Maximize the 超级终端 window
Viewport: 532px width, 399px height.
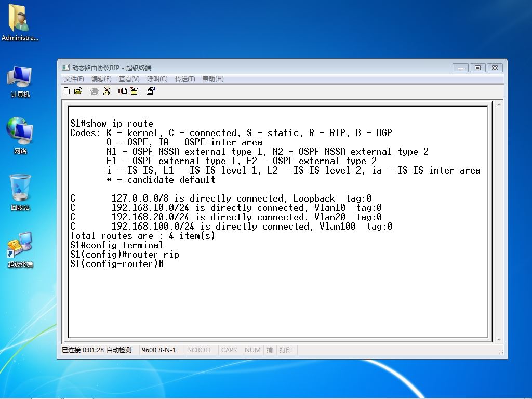(477, 68)
